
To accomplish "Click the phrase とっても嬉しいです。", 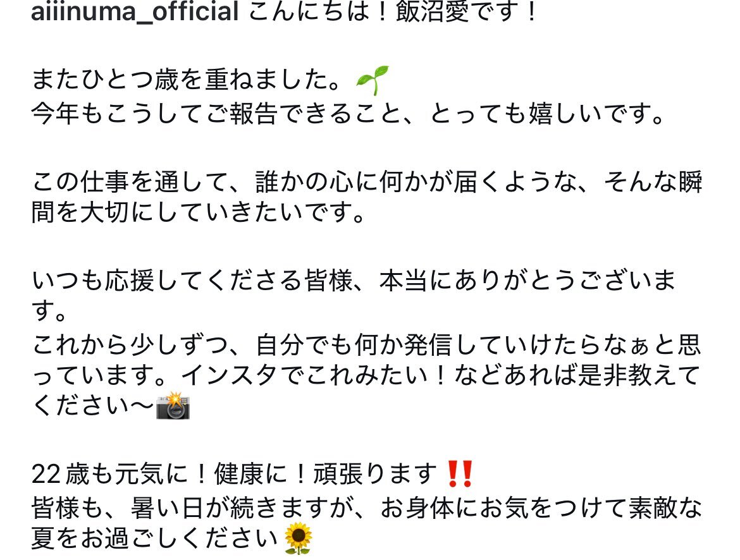I will point(548,114).
